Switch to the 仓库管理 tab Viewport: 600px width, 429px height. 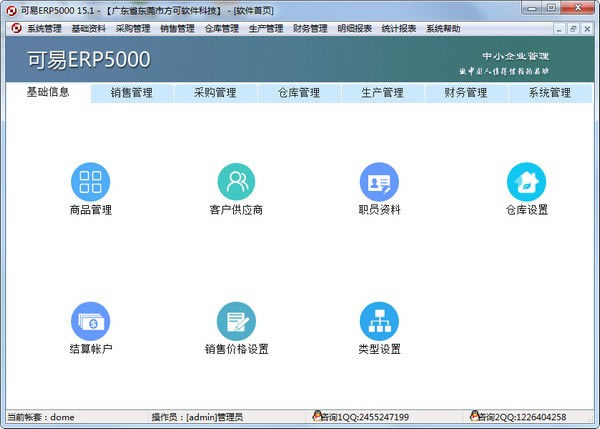point(299,93)
